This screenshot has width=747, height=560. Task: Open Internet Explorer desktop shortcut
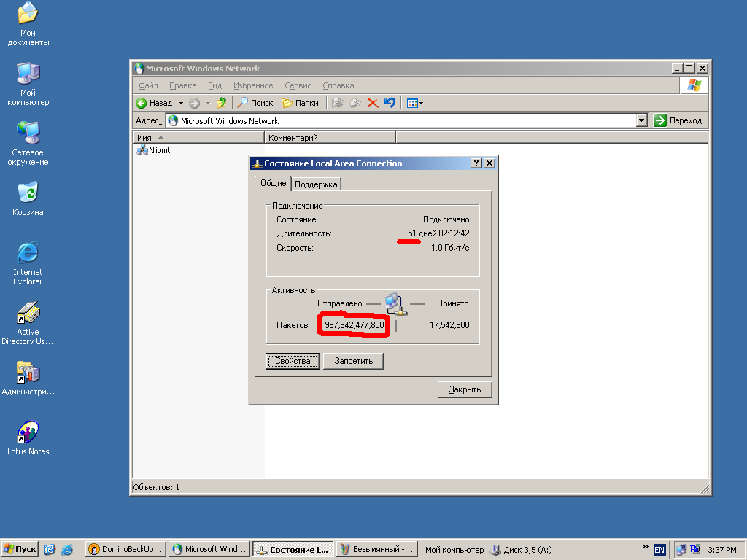click(x=28, y=261)
